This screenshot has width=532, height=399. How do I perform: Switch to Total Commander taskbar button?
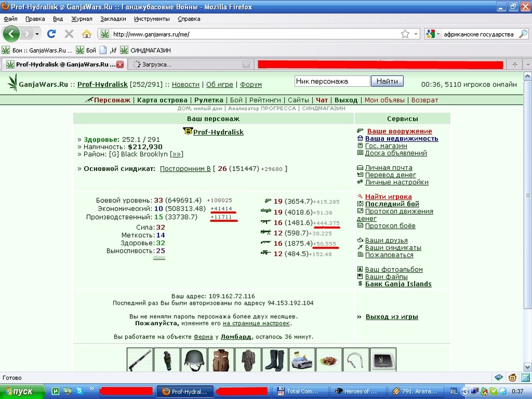pos(300,392)
